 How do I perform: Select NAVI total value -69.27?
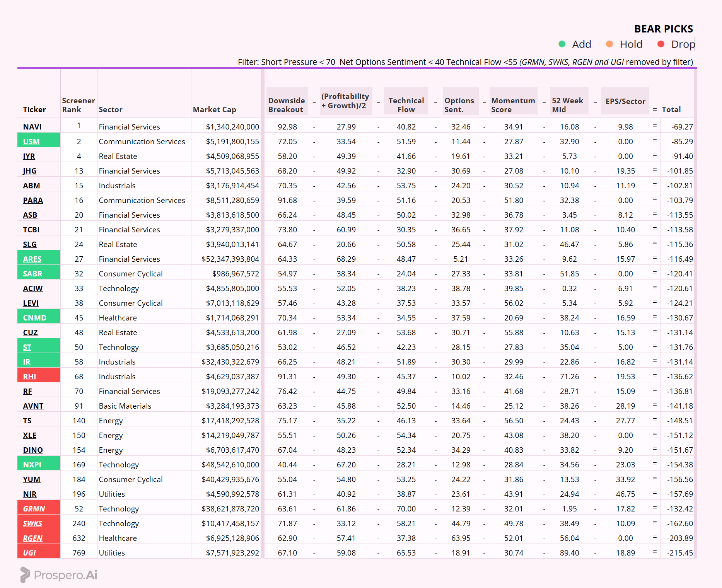click(682, 127)
